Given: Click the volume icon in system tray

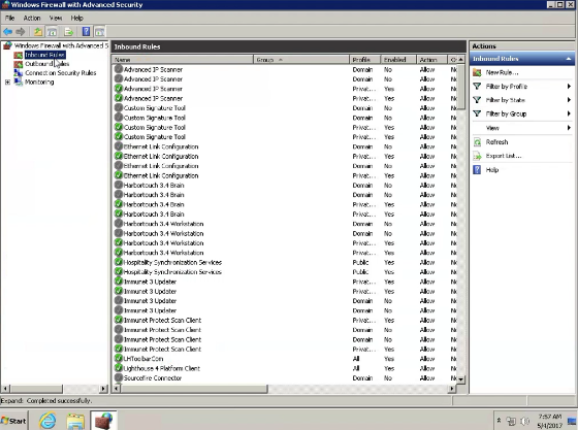Looking at the screenshot, I should [525, 421].
